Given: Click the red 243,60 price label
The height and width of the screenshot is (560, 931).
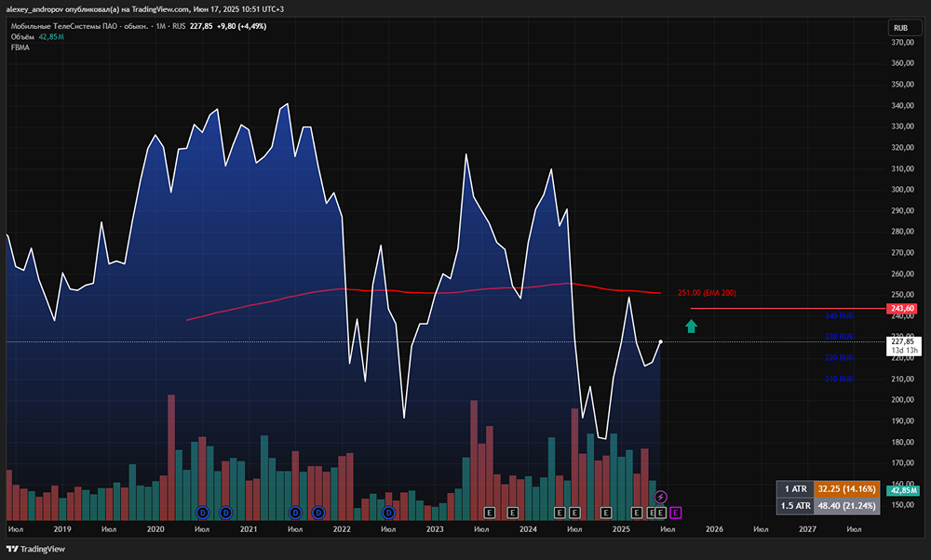Looking at the screenshot, I should tap(902, 309).
